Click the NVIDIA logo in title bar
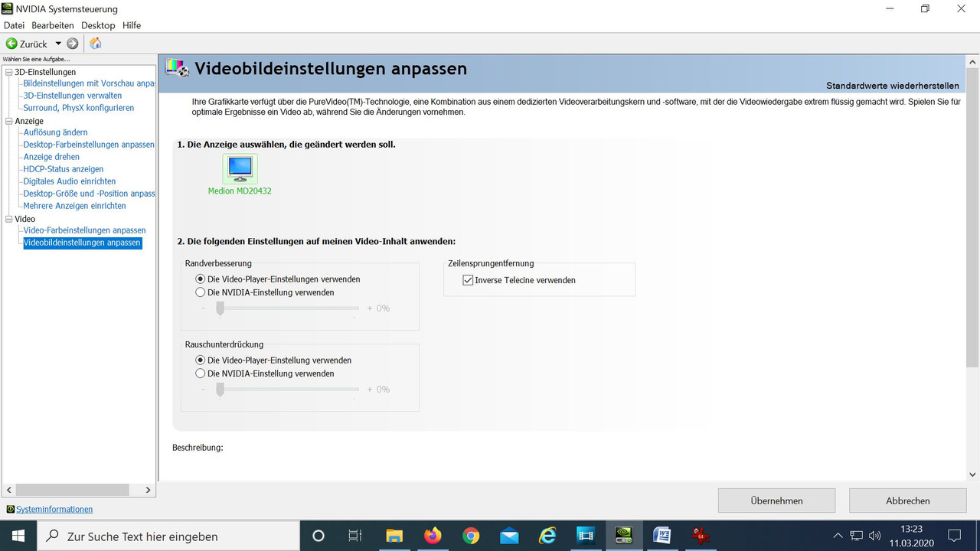The image size is (980, 551). coord(8,9)
